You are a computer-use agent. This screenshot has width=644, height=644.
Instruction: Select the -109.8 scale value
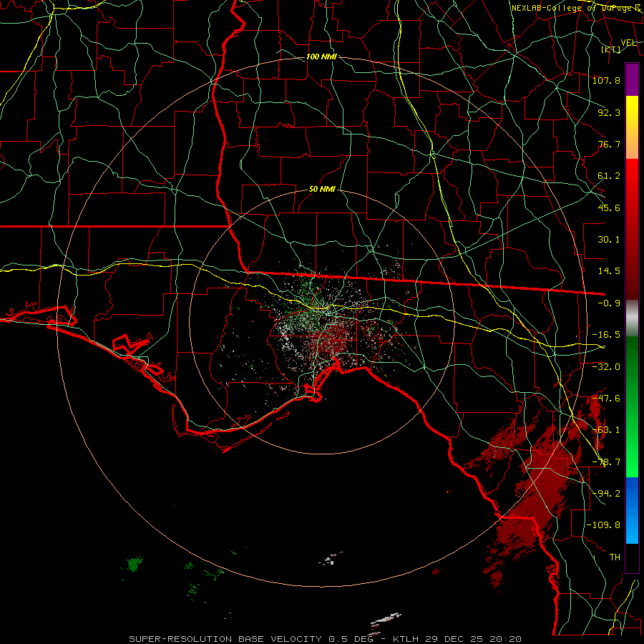(x=603, y=525)
